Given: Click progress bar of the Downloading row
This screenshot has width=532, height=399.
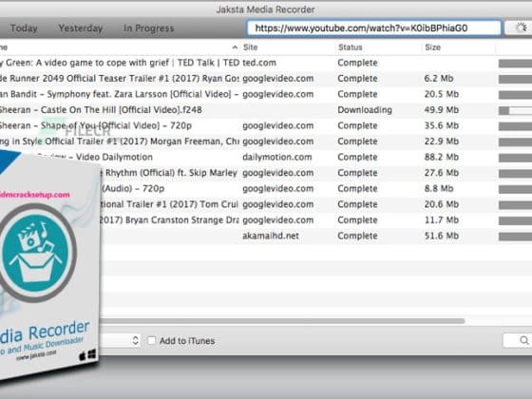Looking at the screenshot, I should coord(515,110).
